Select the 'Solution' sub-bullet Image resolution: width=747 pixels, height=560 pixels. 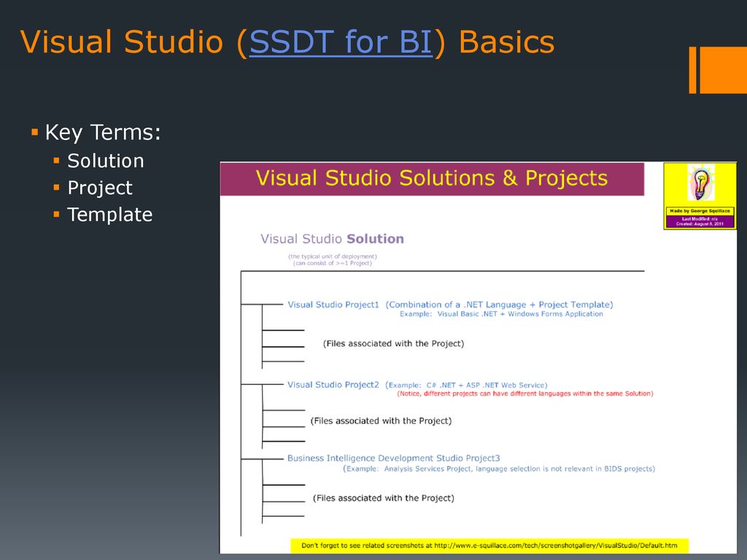click(106, 161)
